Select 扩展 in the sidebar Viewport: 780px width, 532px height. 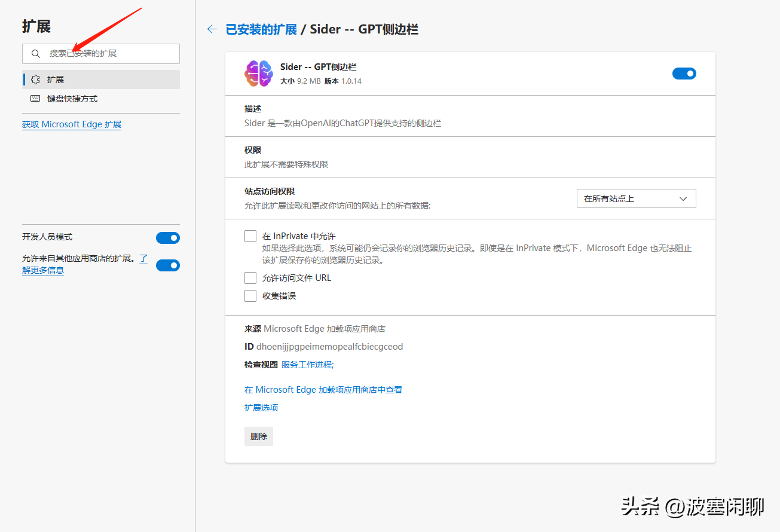click(x=101, y=80)
